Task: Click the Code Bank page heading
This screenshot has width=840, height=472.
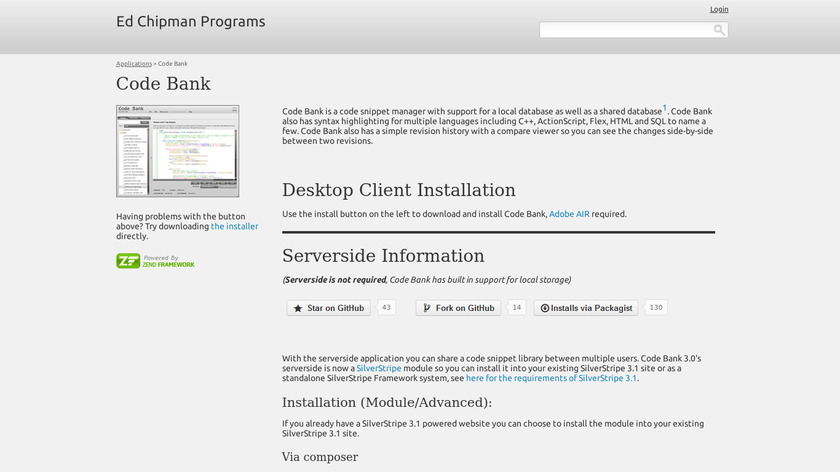Action: pyautogui.click(x=163, y=84)
